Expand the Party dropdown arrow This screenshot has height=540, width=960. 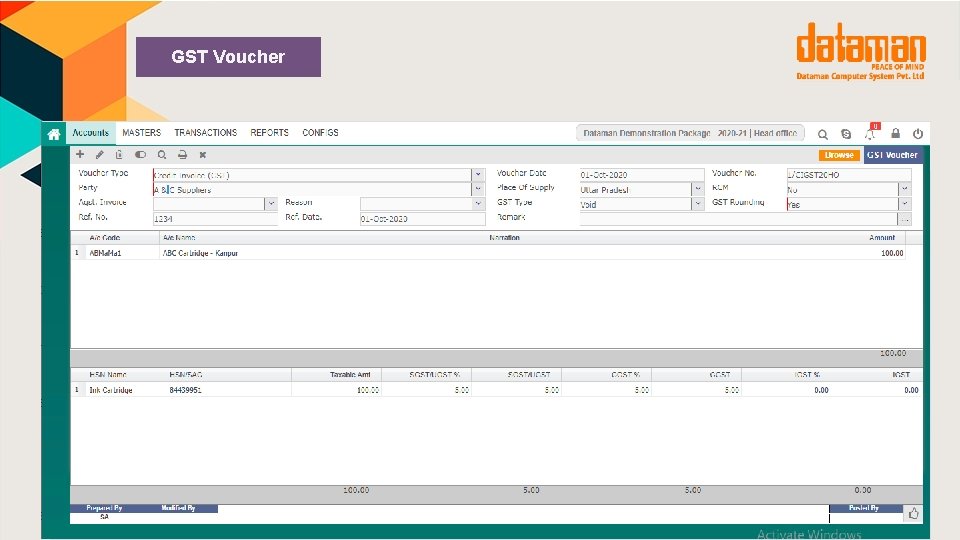coord(478,190)
